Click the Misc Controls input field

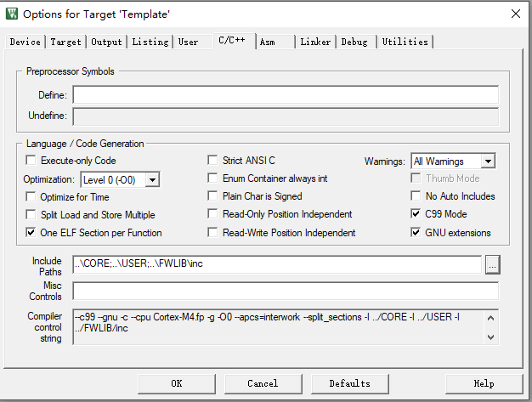tap(286, 291)
